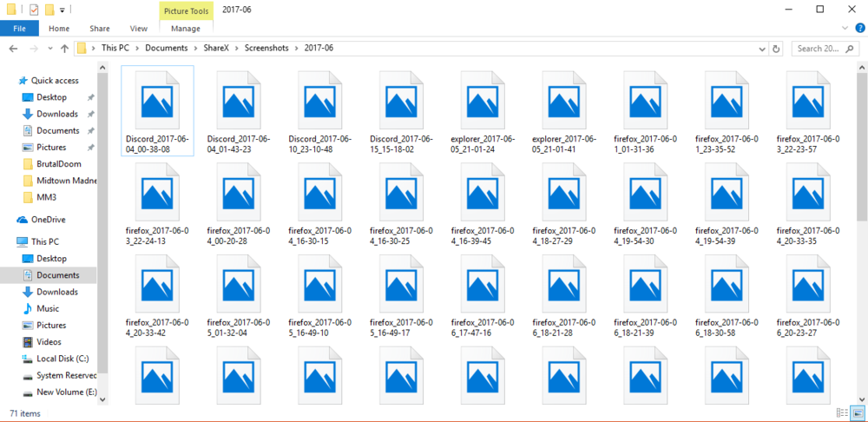Expand the chevron after This PC in the address bar
Screen dimensions: 868x422
(x=137, y=48)
